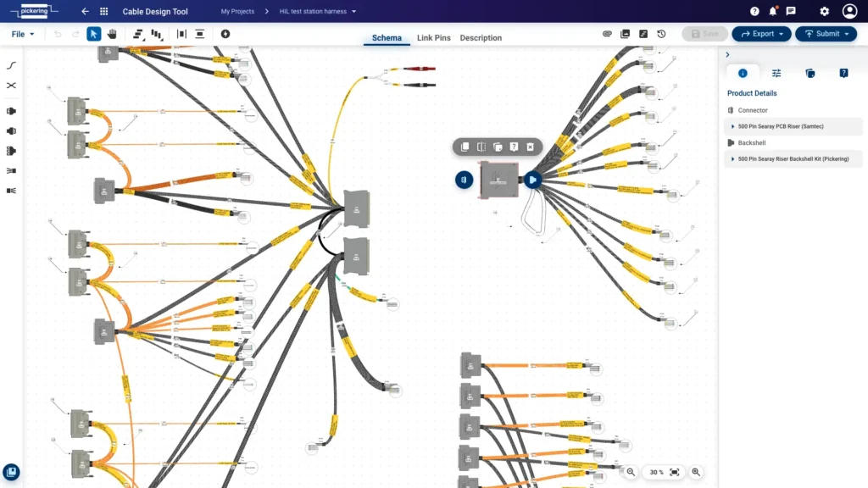This screenshot has height=488, width=868.
Task: Select the splice crossing tool
Action: [x=11, y=86]
